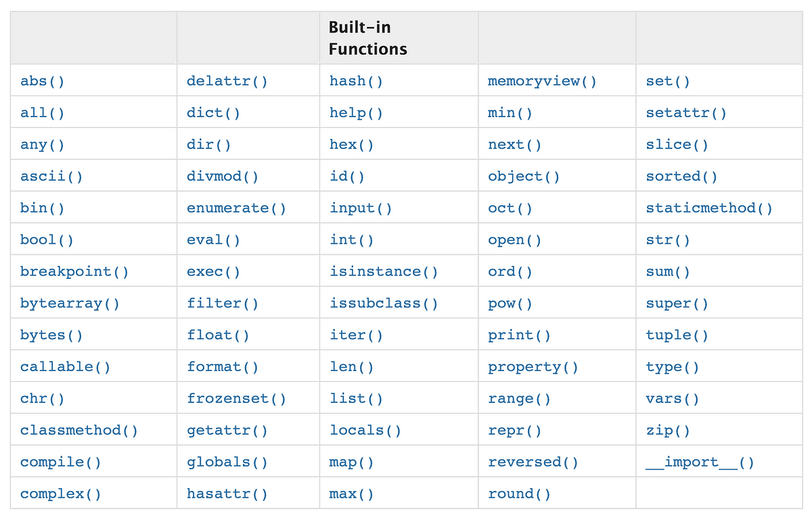Click the reversed() link

[x=533, y=462]
